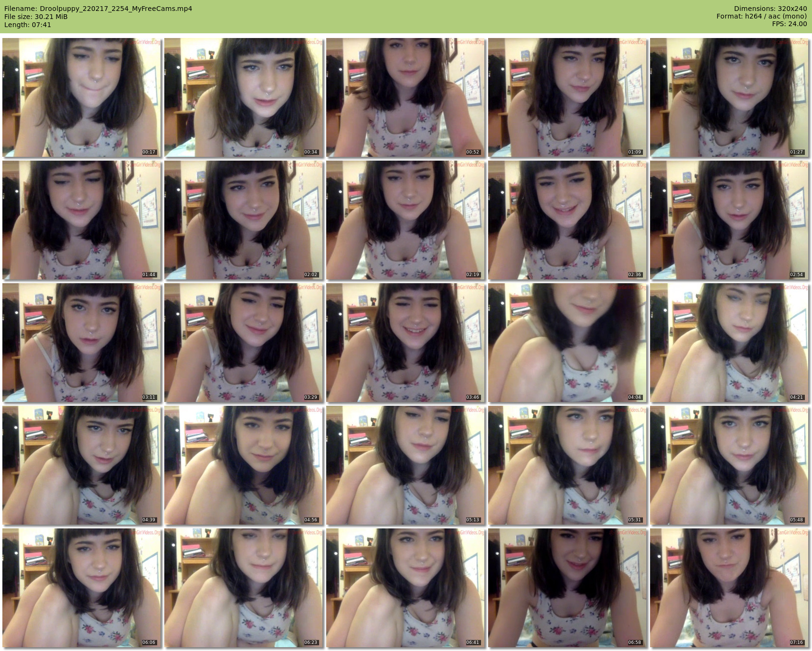Select the thumbnail timed 05:13

pyautogui.click(x=406, y=465)
